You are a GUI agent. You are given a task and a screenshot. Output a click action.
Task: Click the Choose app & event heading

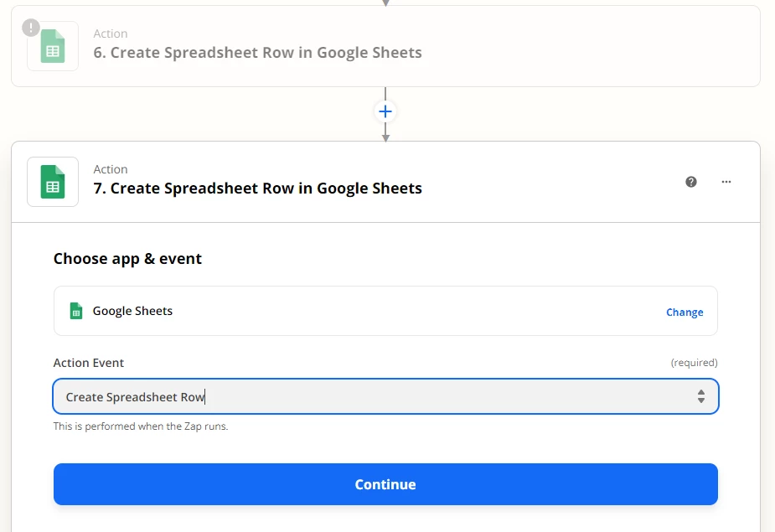click(127, 259)
